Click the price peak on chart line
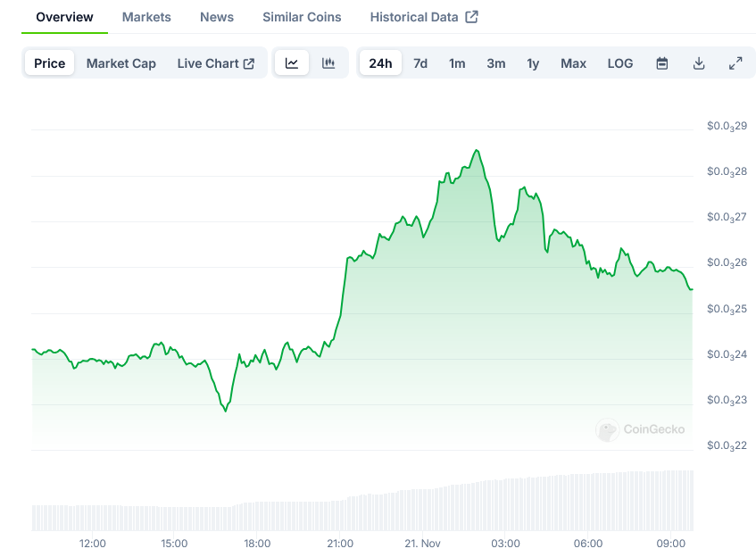 (477, 151)
